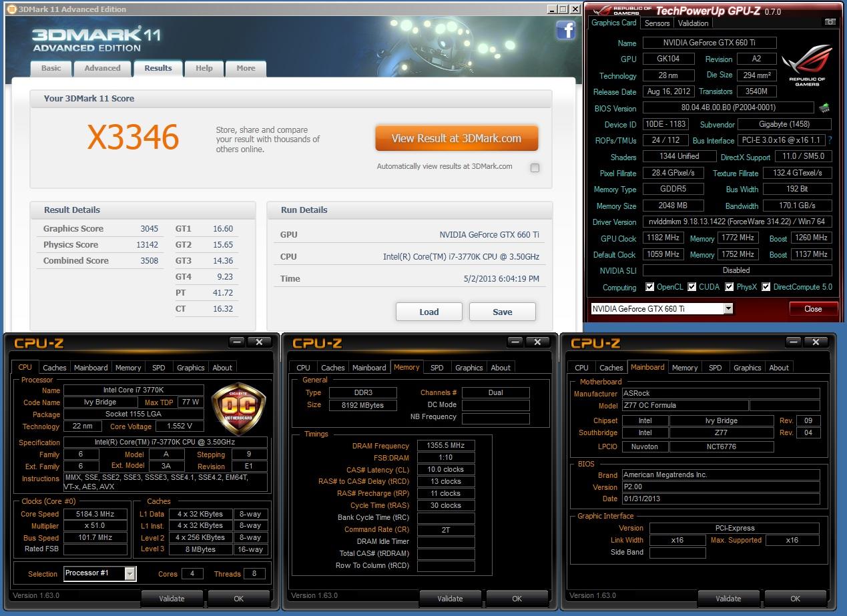Click the Southbridge Z77 field in CPU-Z
The image size is (847, 616).
click(721, 432)
